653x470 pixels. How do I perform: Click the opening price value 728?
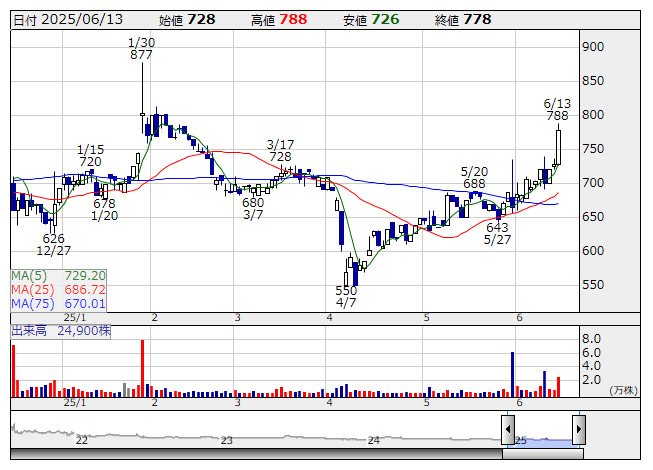click(201, 19)
